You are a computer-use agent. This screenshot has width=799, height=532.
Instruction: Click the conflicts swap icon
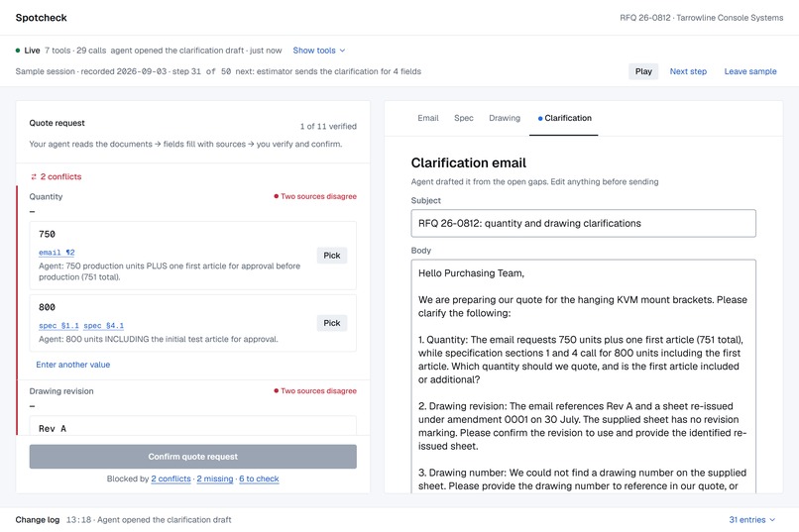tap(34, 176)
